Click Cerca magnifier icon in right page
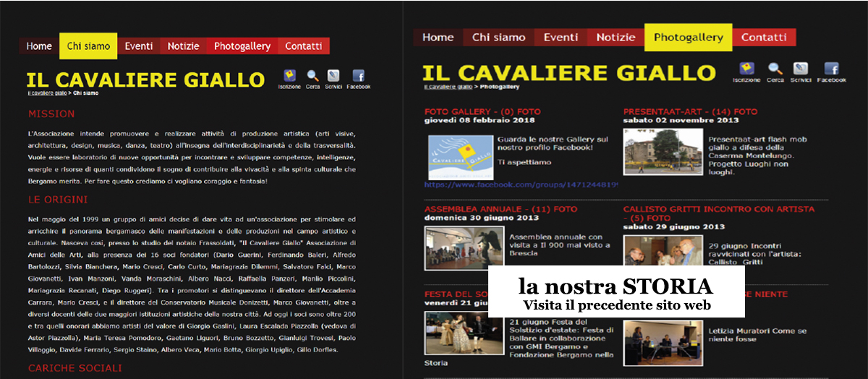868x379 pixels. [775, 69]
